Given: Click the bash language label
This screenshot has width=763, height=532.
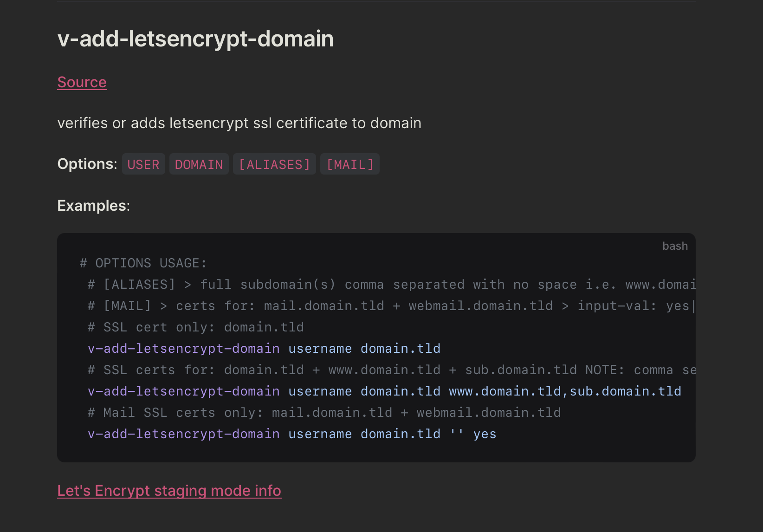Looking at the screenshot, I should point(675,246).
